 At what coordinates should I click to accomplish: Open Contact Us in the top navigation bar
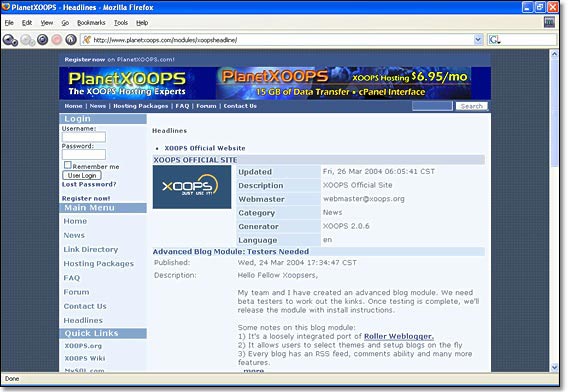[240, 106]
